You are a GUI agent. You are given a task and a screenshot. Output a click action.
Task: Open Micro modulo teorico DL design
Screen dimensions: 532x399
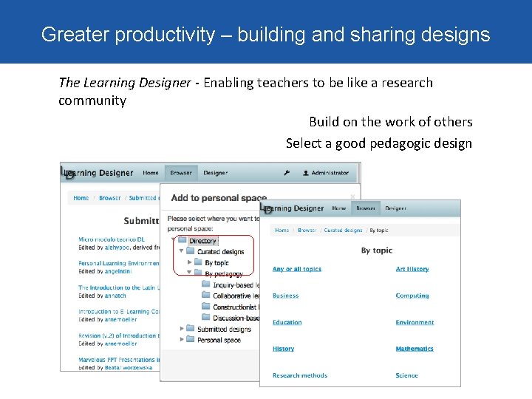point(112,239)
